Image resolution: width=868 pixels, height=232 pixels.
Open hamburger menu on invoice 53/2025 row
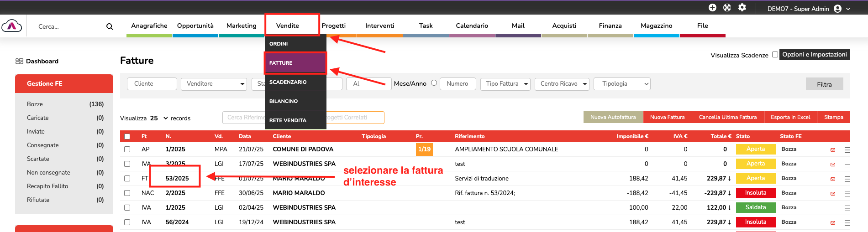click(x=847, y=179)
